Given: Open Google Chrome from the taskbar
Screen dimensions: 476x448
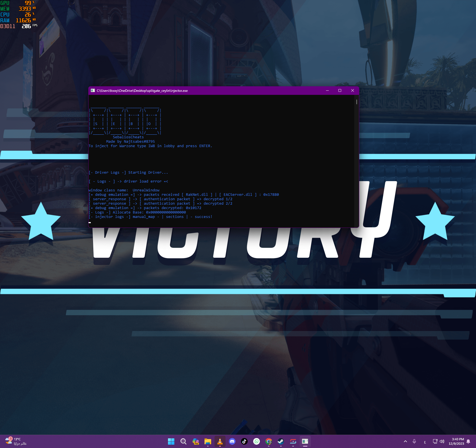Looking at the screenshot, I should (x=269, y=441).
